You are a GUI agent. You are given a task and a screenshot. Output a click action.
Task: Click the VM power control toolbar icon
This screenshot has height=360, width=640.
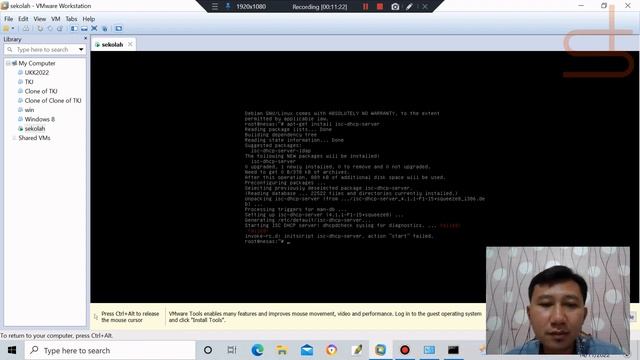click(6, 29)
